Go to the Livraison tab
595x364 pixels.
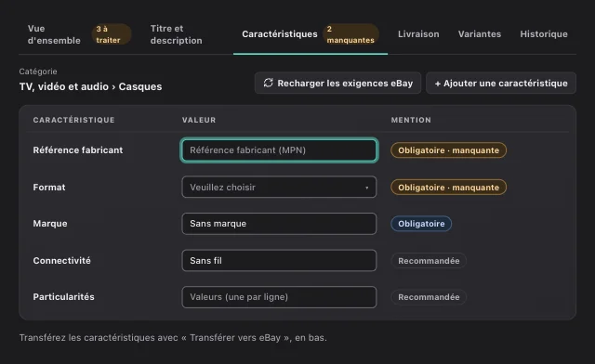418,34
